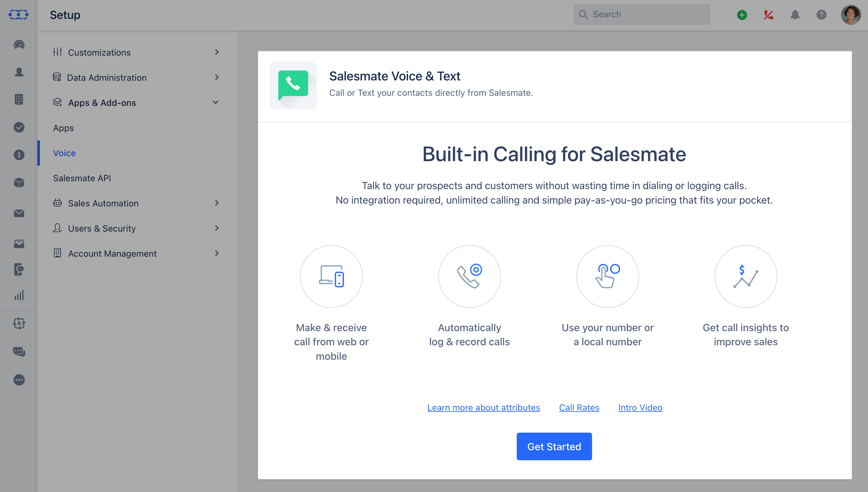
Task: Click the Data Administration database icon
Action: point(57,77)
